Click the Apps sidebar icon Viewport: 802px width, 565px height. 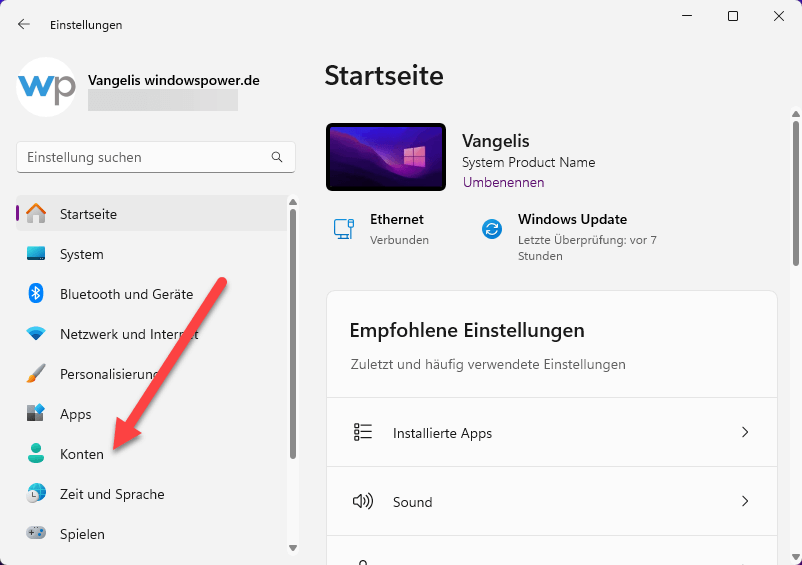click(x=36, y=413)
